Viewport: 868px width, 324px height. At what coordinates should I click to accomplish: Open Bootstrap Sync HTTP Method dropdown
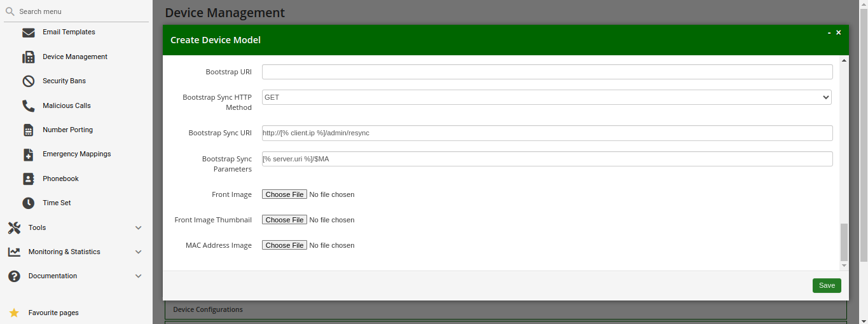[547, 97]
